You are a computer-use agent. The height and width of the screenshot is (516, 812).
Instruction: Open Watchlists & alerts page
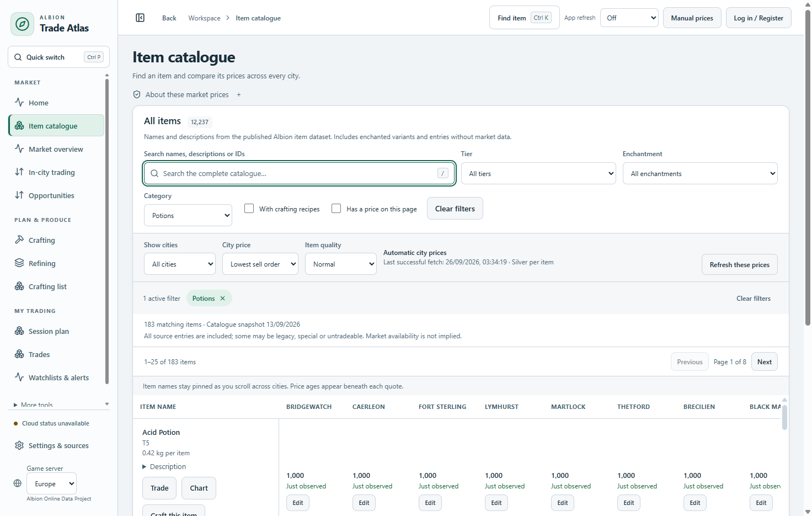(x=56, y=377)
